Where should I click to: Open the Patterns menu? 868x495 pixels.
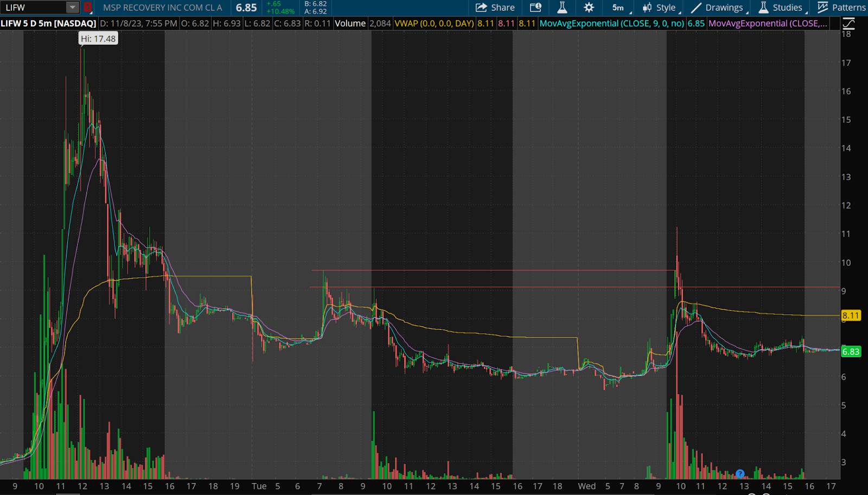pos(841,8)
